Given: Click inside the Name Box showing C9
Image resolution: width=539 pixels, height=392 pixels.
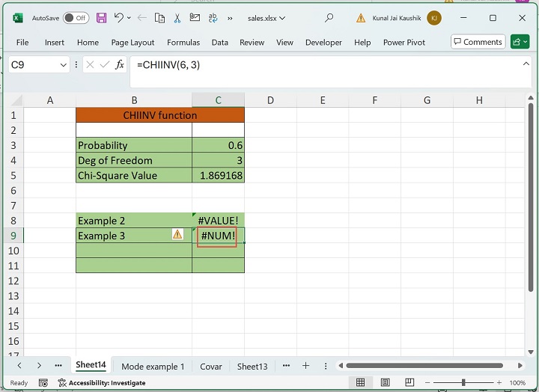Looking at the screenshot, I should (34, 65).
